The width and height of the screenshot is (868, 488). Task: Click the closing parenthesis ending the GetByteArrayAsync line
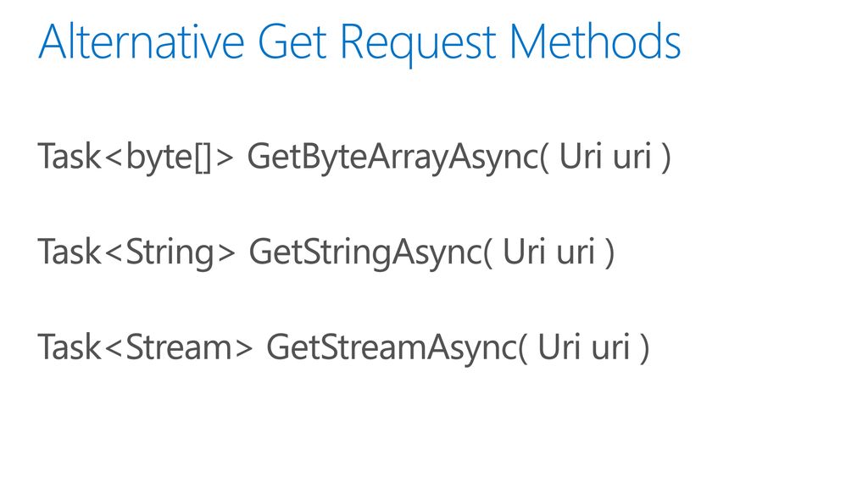[x=666, y=158]
